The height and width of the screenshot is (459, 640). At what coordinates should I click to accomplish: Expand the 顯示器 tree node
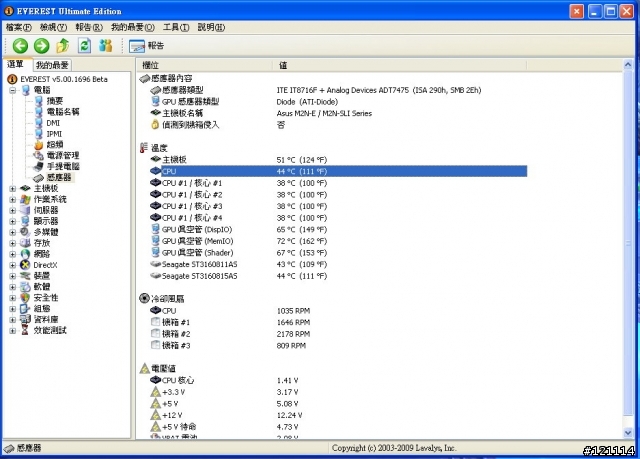13,221
